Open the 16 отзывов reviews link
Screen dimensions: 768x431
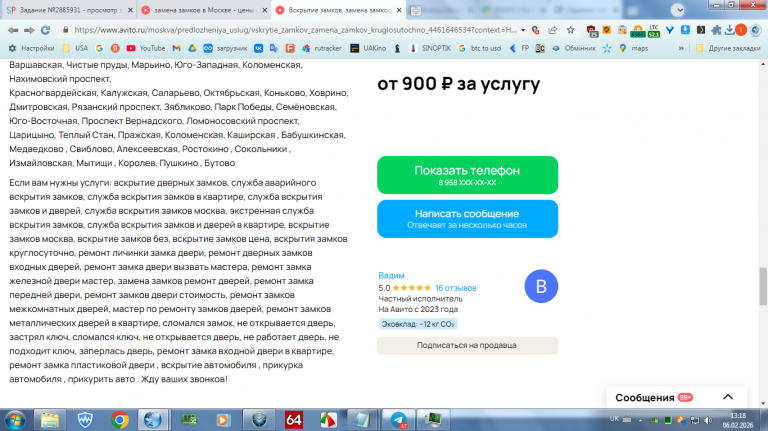456,288
